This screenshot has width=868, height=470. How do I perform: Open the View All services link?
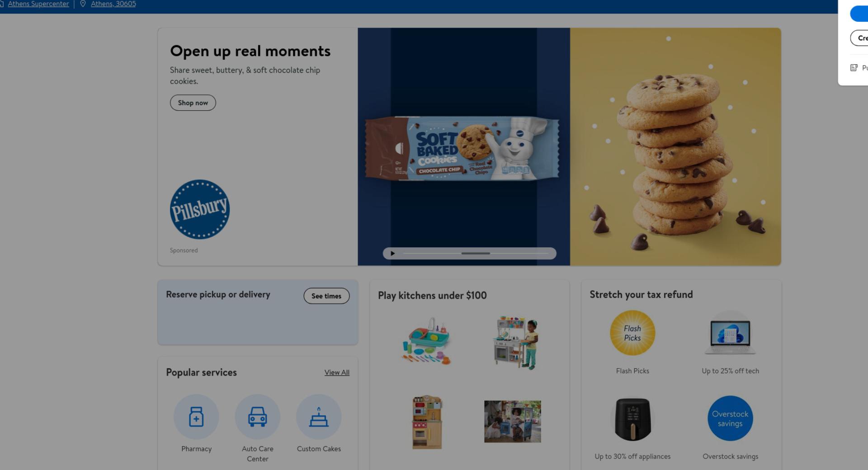click(337, 372)
